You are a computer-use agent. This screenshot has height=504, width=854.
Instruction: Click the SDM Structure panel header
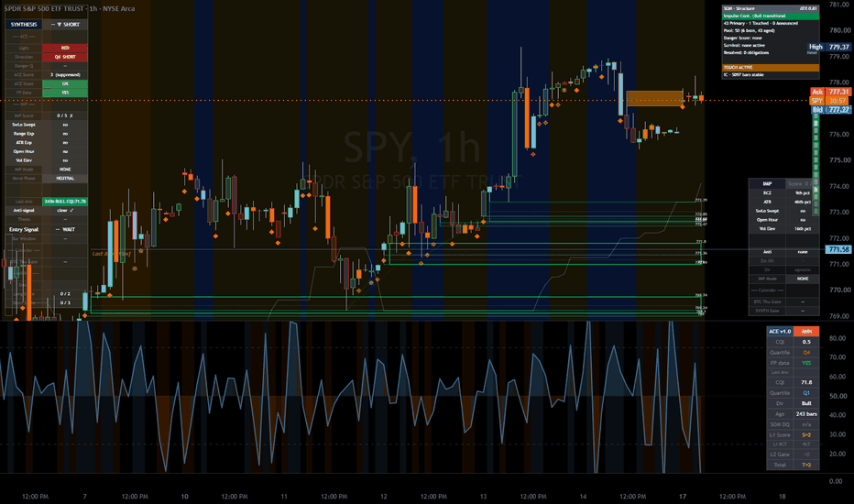[770, 9]
